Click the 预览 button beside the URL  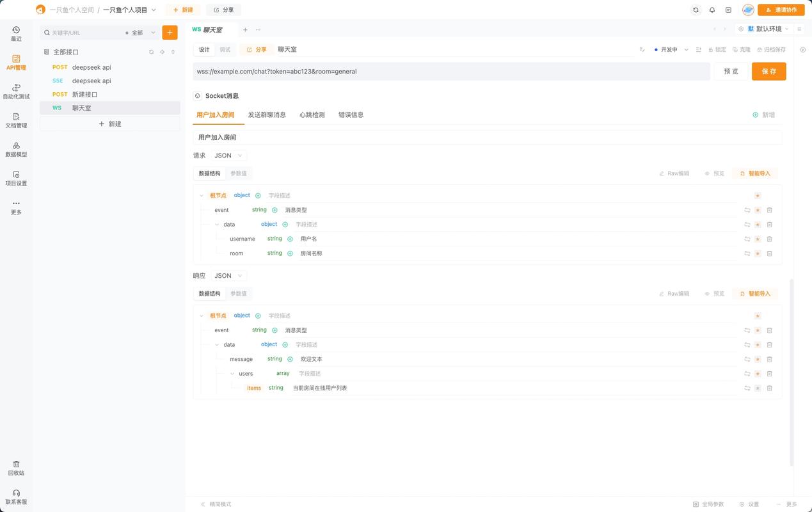point(731,71)
